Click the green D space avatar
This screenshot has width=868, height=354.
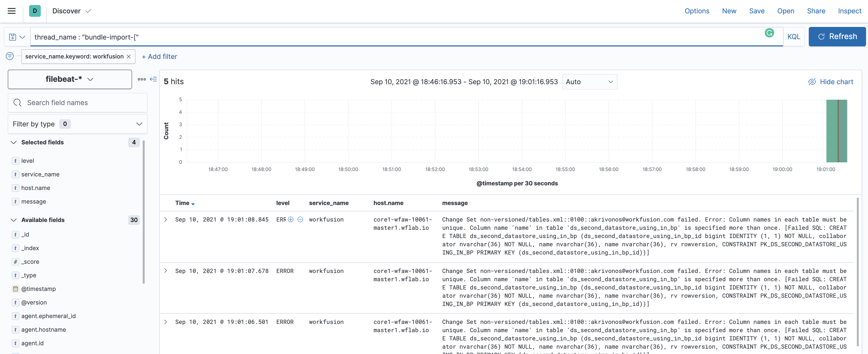[35, 11]
